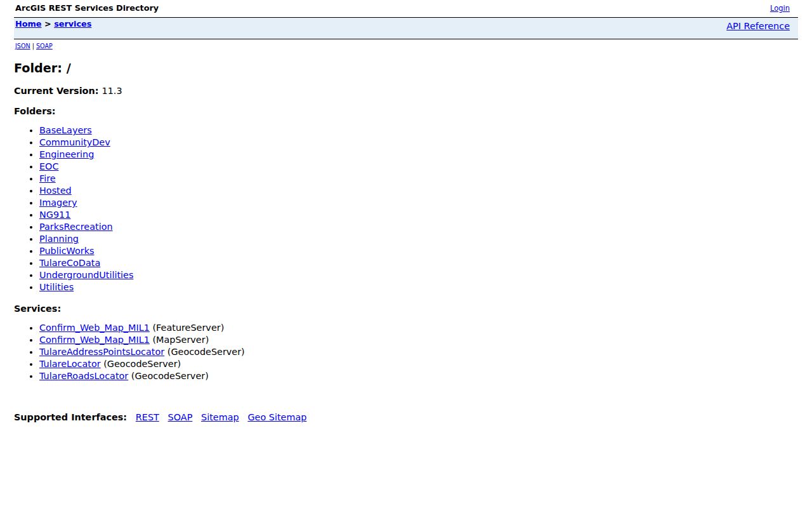Open Confirm_Web_Map_MIL1 MapServer service
This screenshot has width=812, height=508.
[x=94, y=340]
